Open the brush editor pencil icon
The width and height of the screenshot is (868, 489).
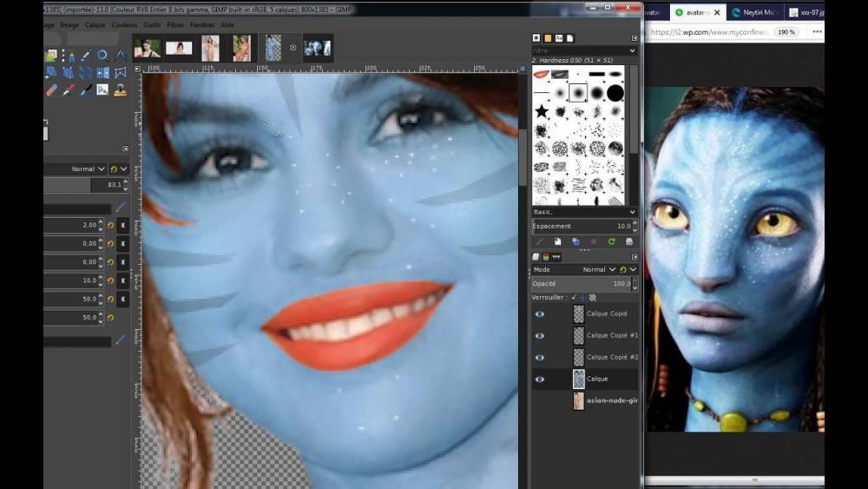[x=540, y=241]
